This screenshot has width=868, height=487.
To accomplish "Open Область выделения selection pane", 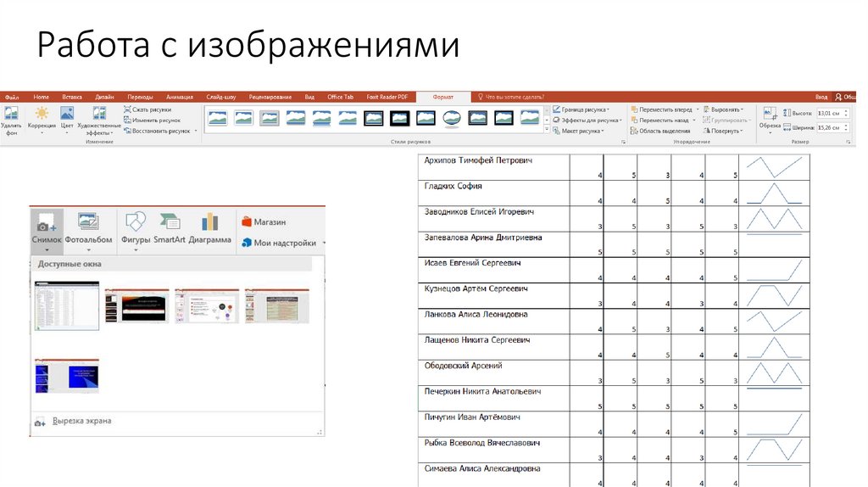I will pyautogui.click(x=659, y=131).
